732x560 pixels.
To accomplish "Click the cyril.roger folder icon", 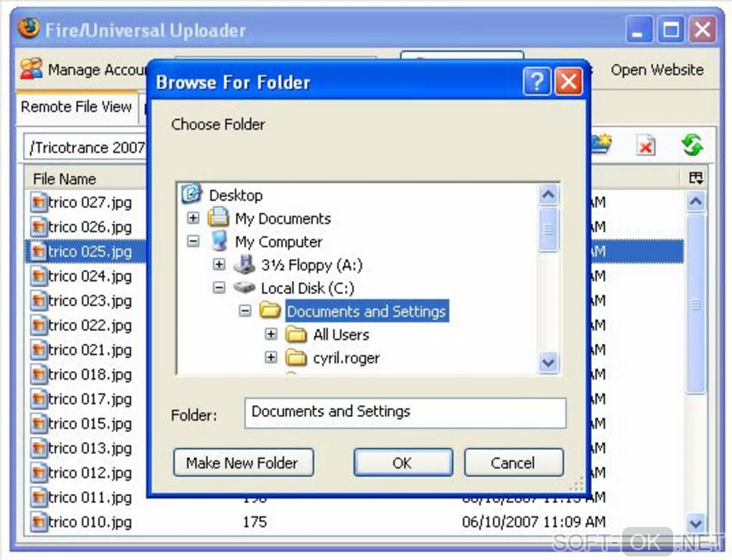I will click(296, 358).
